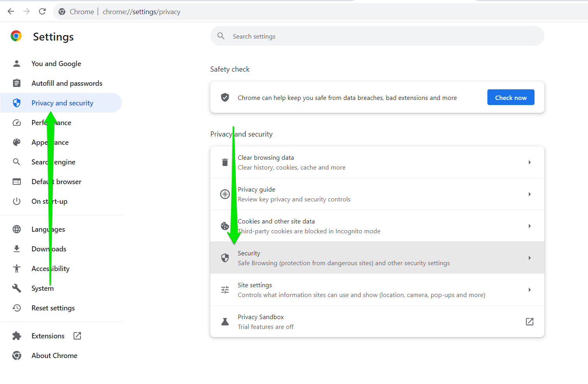
Task: Click the Chrome logo beside Settings title
Action: pyautogui.click(x=16, y=36)
